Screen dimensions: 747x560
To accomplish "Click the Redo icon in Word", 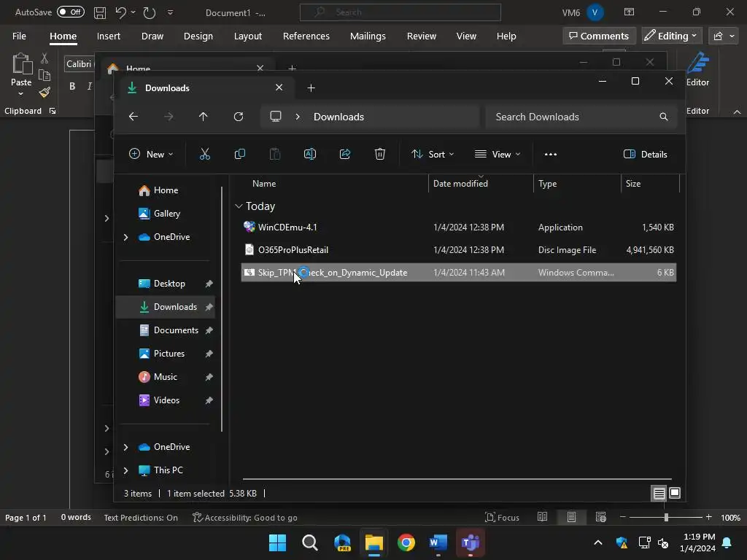I will (x=149, y=13).
